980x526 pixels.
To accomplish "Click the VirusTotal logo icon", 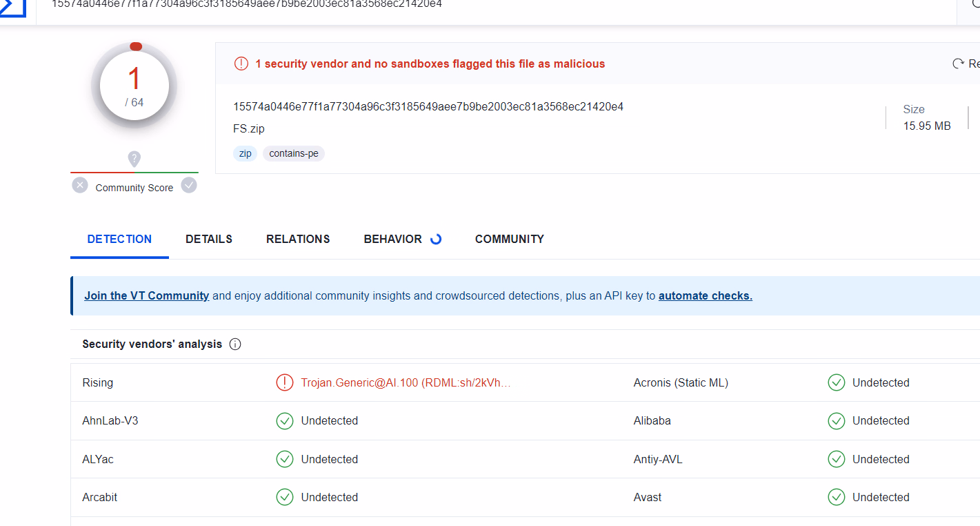I will (12, 7).
